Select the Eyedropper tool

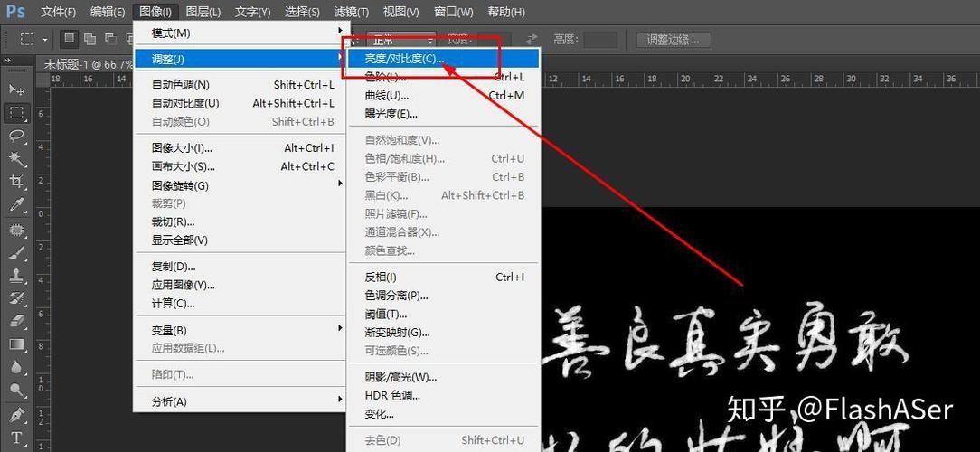17,203
